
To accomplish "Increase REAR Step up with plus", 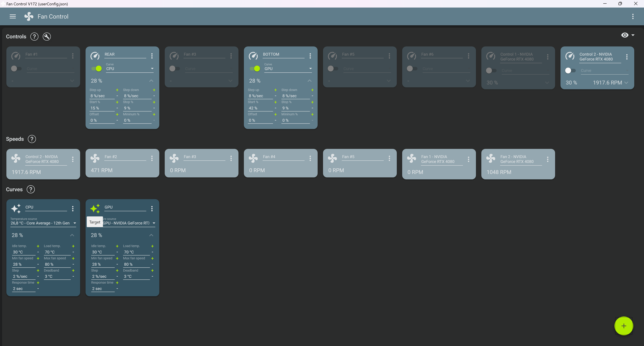I will pyautogui.click(x=117, y=90).
